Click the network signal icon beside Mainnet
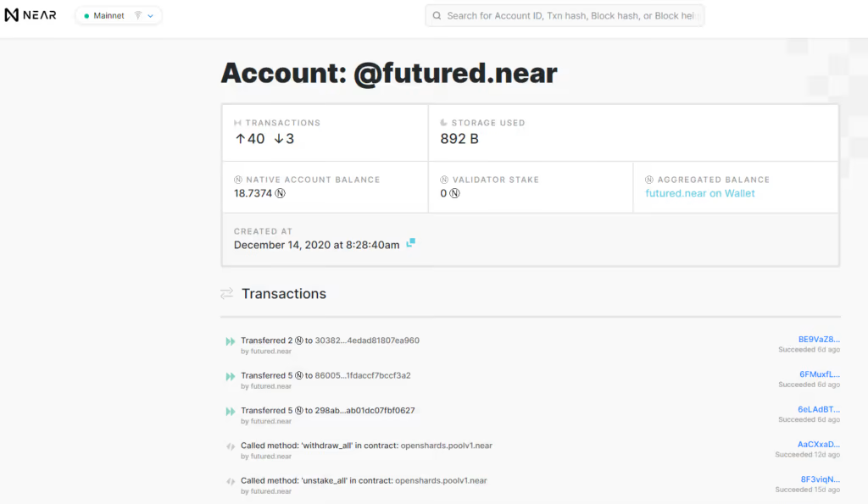 (138, 15)
